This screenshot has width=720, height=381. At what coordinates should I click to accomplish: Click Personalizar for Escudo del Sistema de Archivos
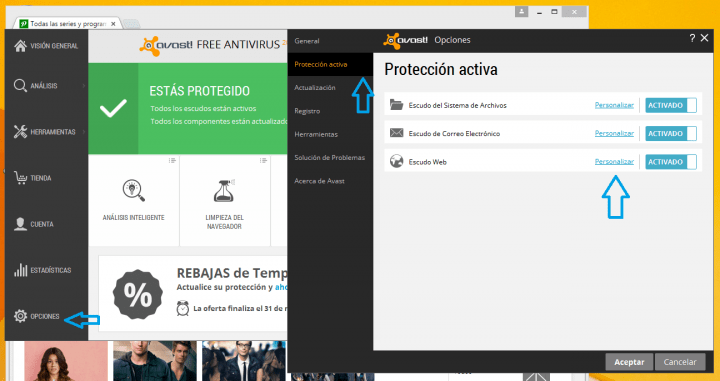614,105
